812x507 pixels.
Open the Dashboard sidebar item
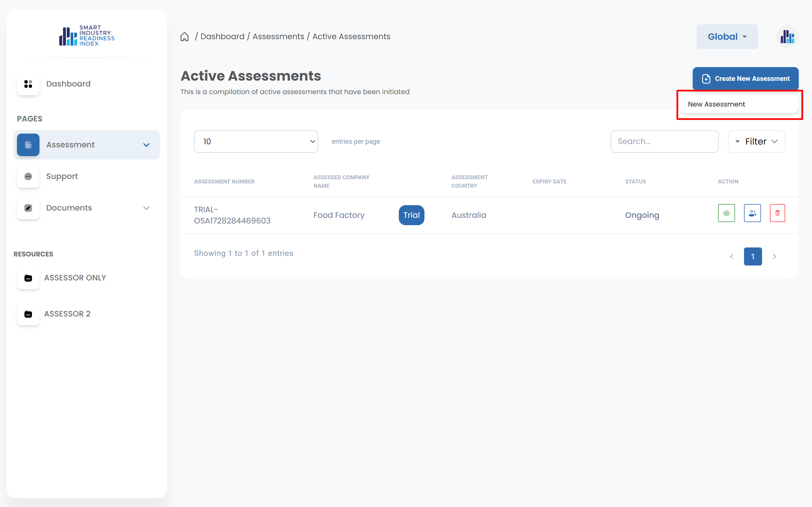coord(68,84)
